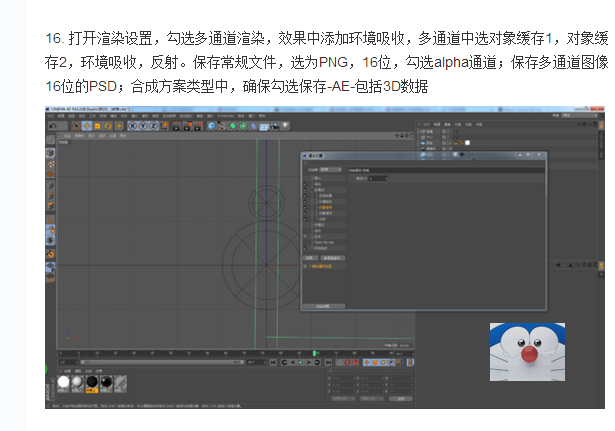Toggle the Save checkbox in Render Settings
The height and width of the screenshot is (431, 615).
coord(305,184)
